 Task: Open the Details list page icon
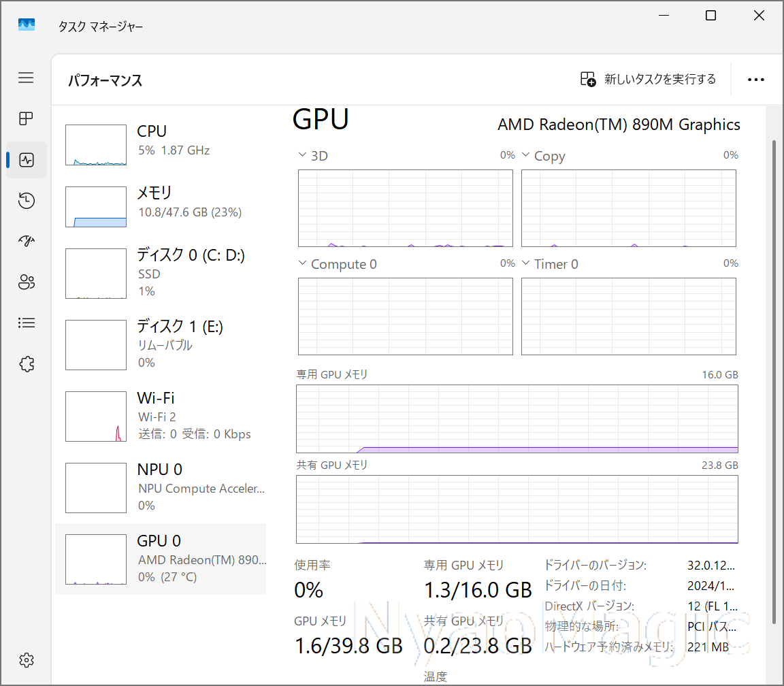pos(27,323)
